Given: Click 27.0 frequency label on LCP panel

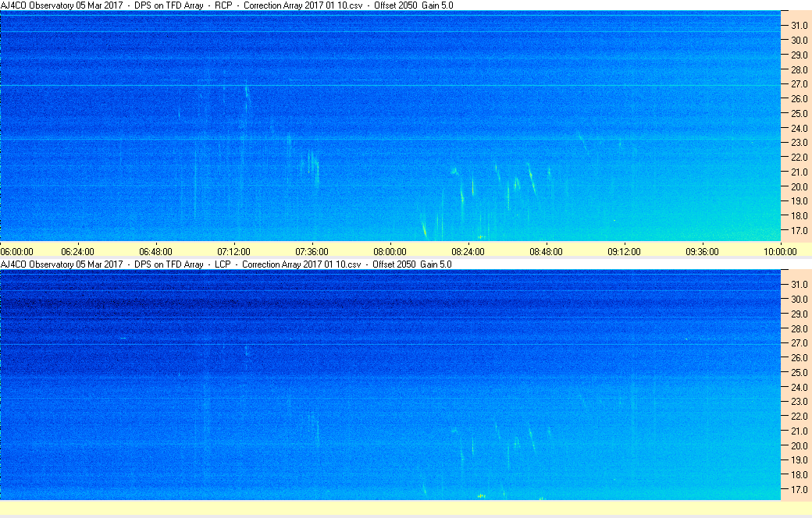Looking at the screenshot, I should coord(799,343).
